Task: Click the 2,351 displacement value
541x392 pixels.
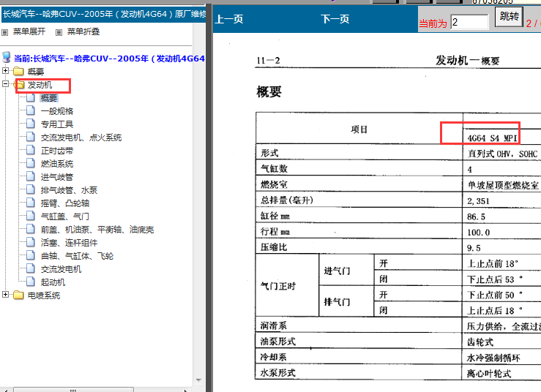Action: click(x=478, y=201)
